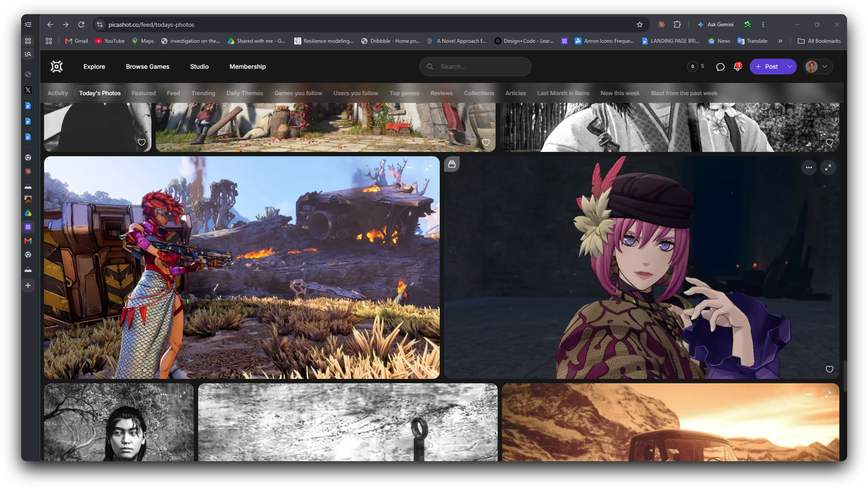Like the top-left black-and-white photo
The width and height of the screenshot is (868, 489).
click(142, 142)
